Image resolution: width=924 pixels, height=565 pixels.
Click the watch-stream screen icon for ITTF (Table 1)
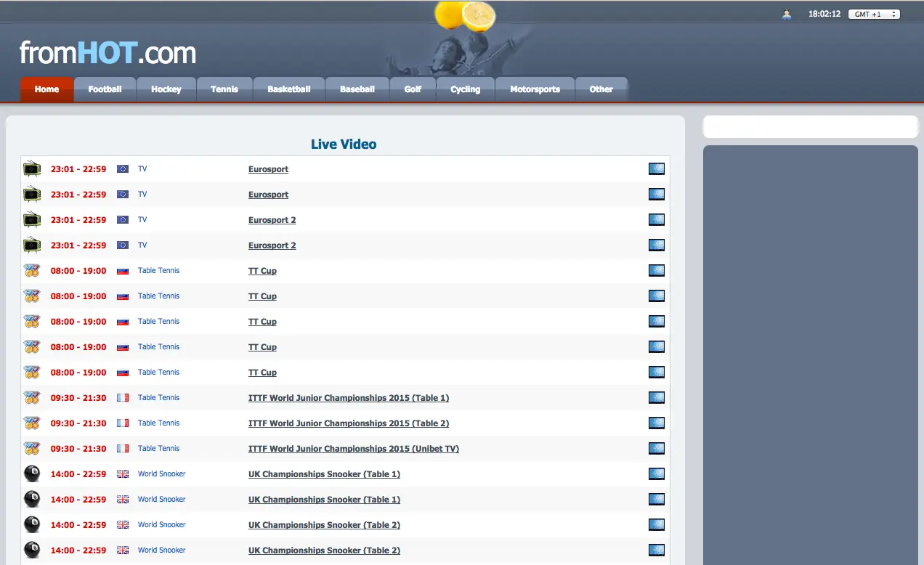coord(657,398)
